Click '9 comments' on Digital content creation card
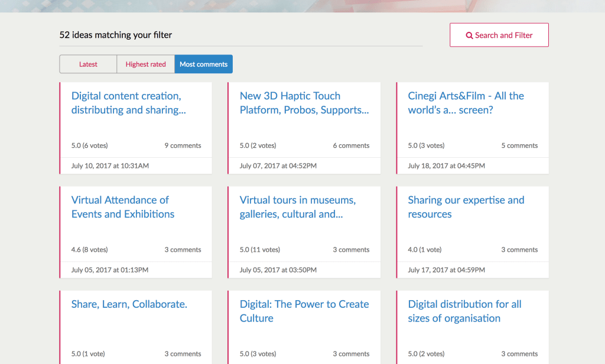This screenshot has height=364, width=605. pyautogui.click(x=183, y=145)
